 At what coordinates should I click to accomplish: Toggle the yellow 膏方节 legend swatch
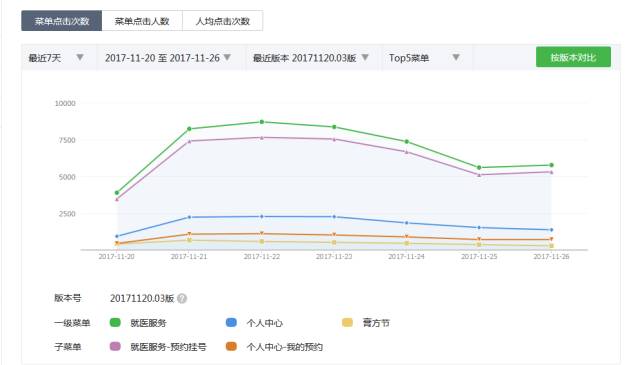347,323
